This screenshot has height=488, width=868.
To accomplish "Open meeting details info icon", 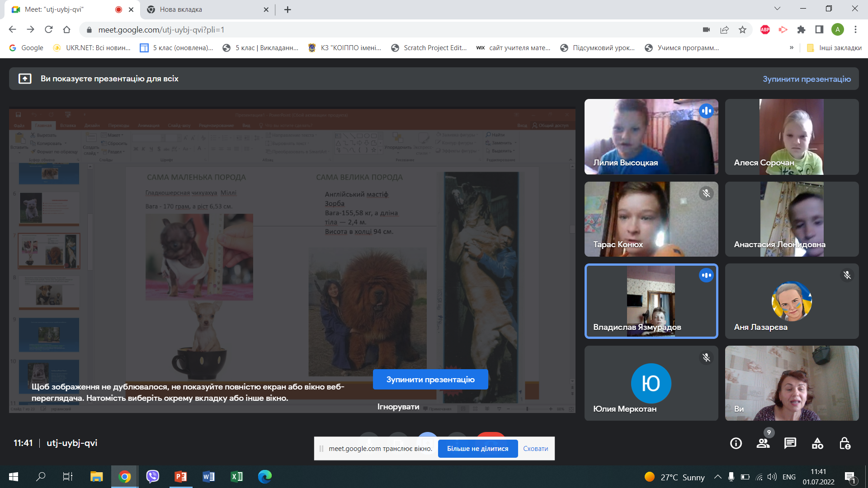I will point(736,443).
